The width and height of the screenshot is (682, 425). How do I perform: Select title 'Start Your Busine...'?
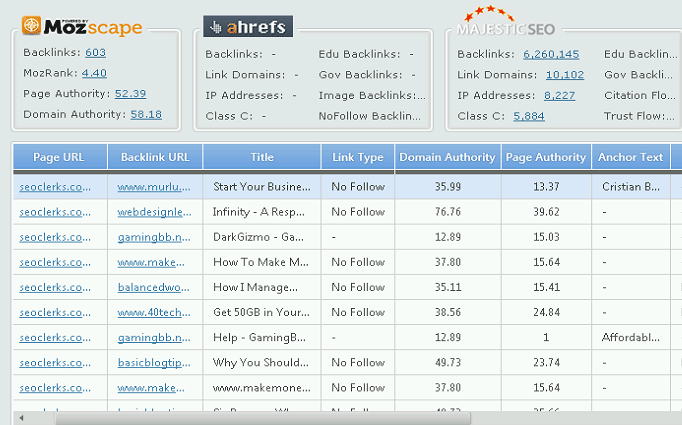(x=262, y=187)
